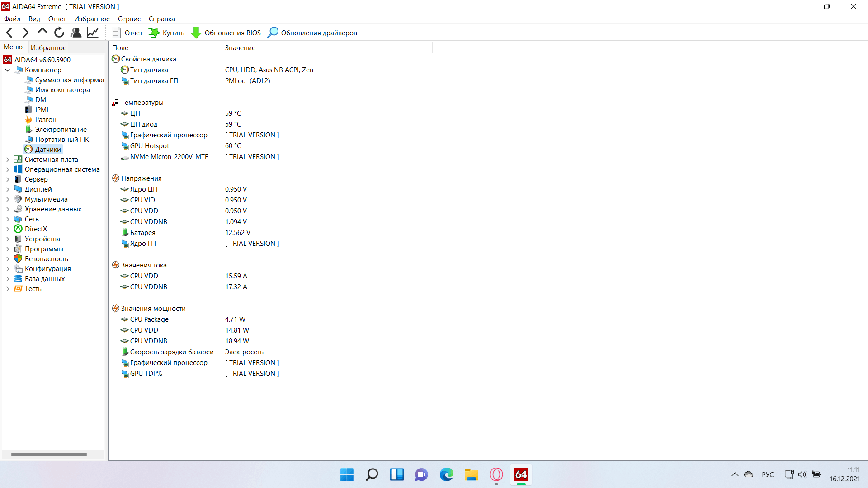Image resolution: width=868 pixels, height=488 pixels.
Task: Open the user/person toolbar icon
Action: click(76, 33)
